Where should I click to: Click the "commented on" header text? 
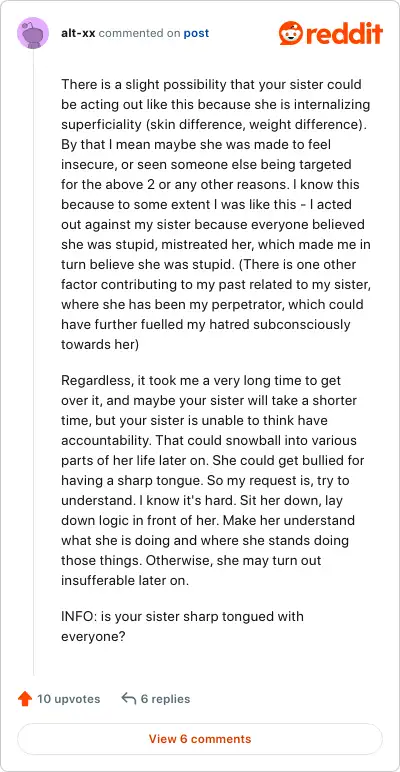[x=140, y=33]
